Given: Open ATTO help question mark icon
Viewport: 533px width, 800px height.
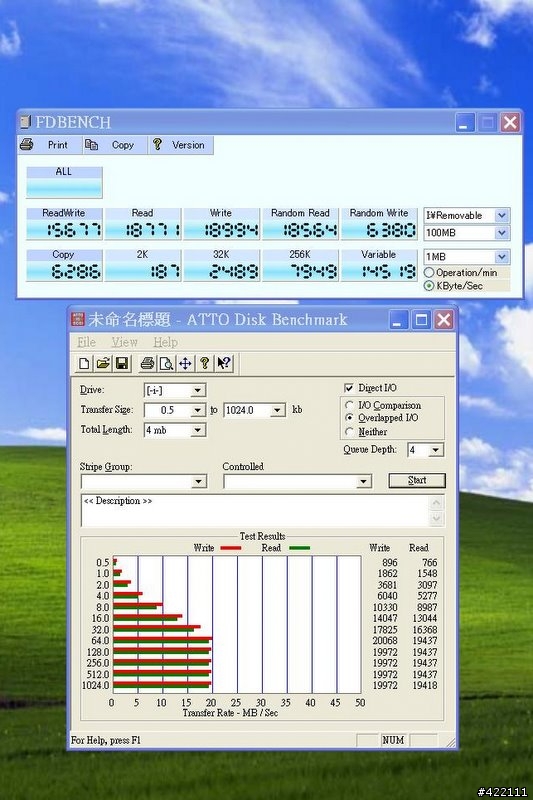Looking at the screenshot, I should coord(204,363).
